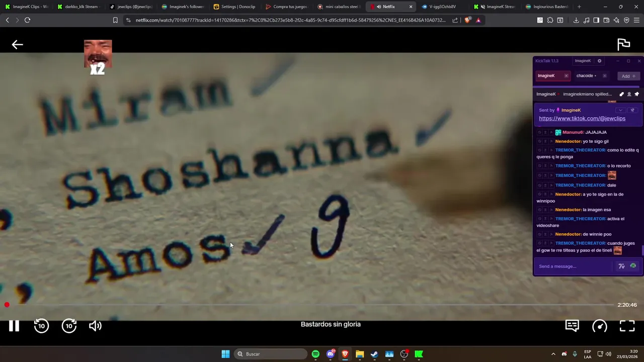
Task: Close the chacoide chat tab
Action: [x=604, y=76]
